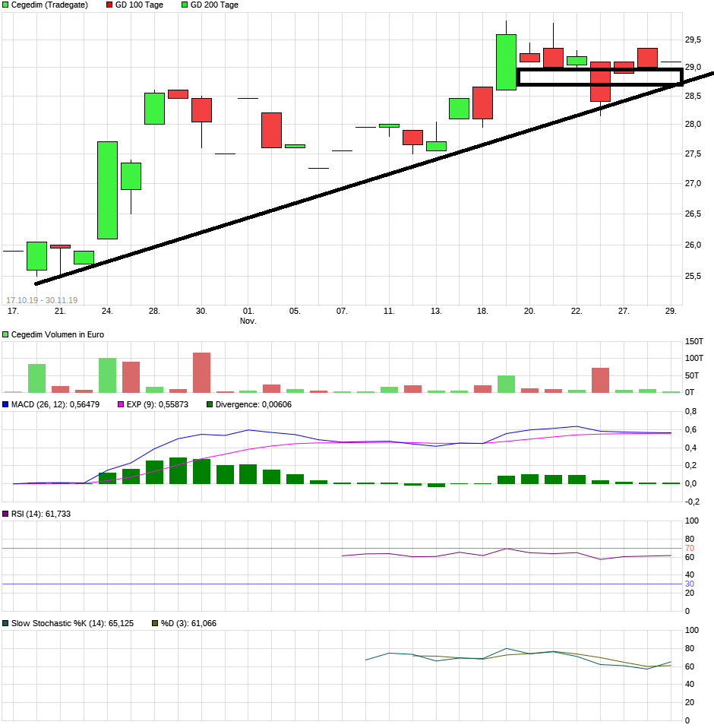The image size is (714, 728).
Task: Click the 'Divergence: 0,00606' label
Action: click(x=253, y=404)
